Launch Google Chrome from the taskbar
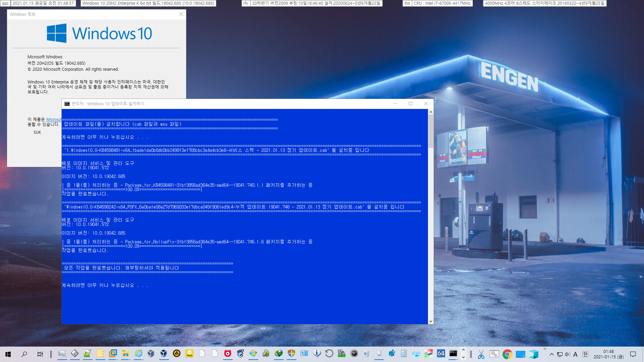 pyautogui.click(x=507, y=354)
